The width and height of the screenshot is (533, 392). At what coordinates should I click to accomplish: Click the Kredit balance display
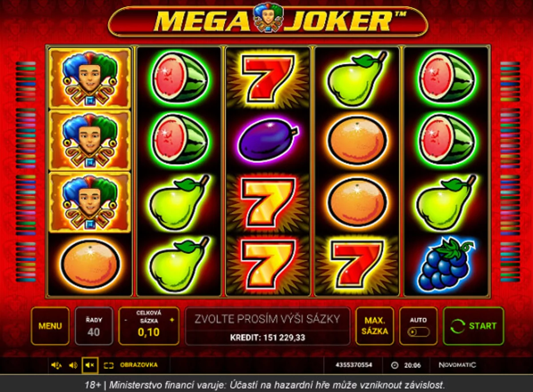[267, 337]
